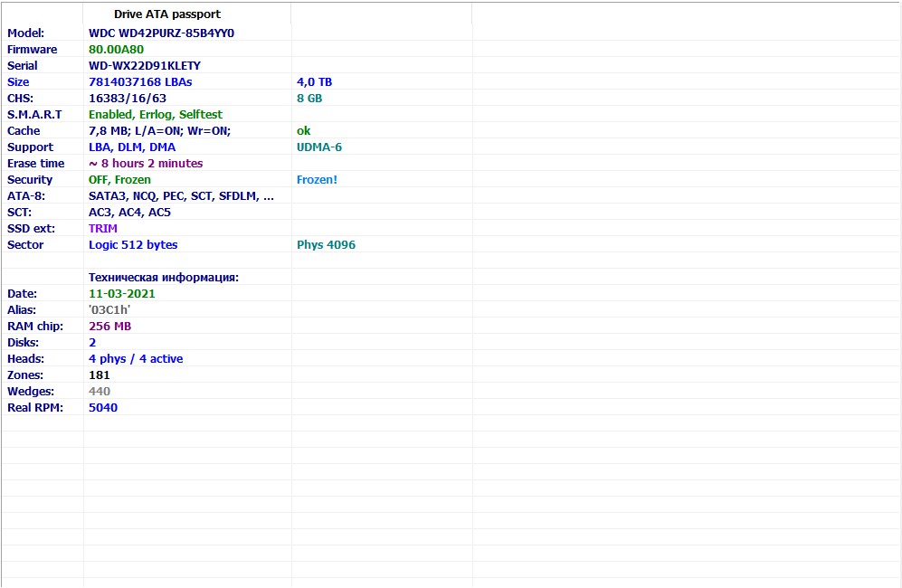The width and height of the screenshot is (902, 588).
Task: Click the 'Real RPM:' row label
Action: [35, 407]
